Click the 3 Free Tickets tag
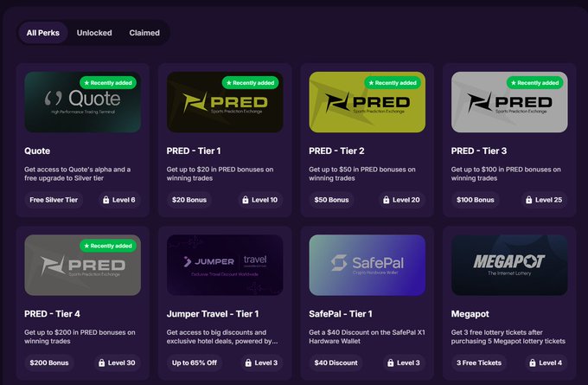 click(479, 363)
